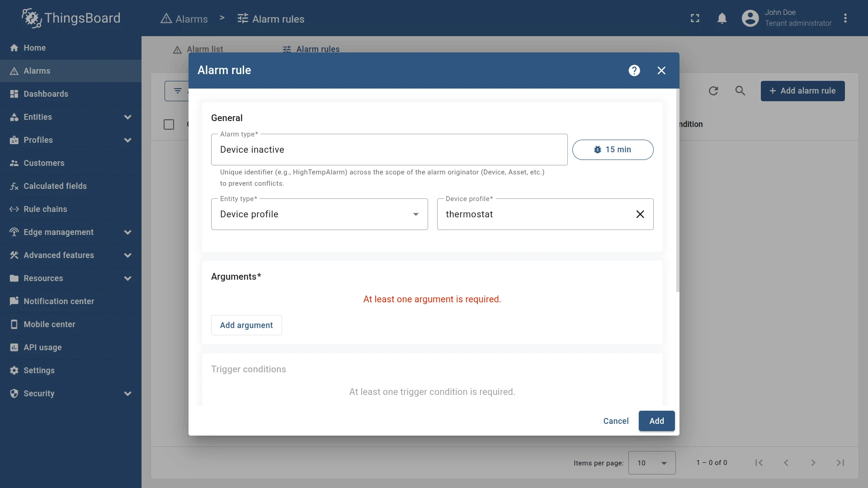Click the Dashboards grid icon
868x488 pixels.
pos(14,94)
